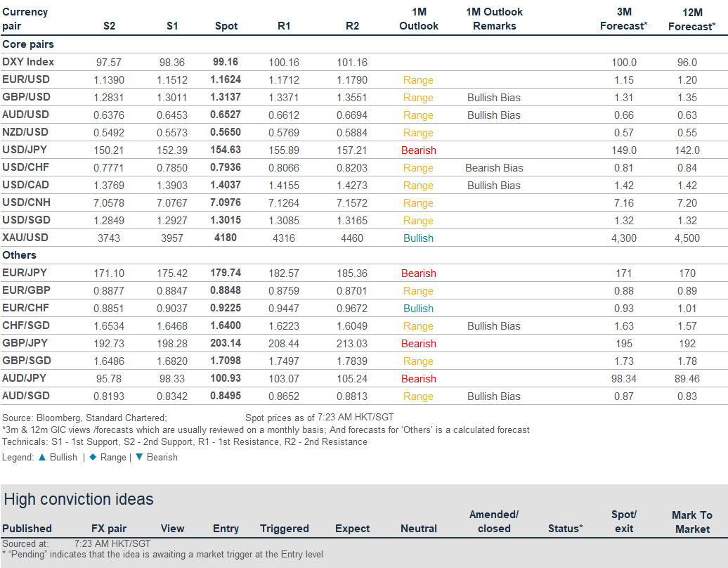The height and width of the screenshot is (568, 728).
Task: Select the Bearish Bias remark for USD/CHF
Action: coord(494,168)
